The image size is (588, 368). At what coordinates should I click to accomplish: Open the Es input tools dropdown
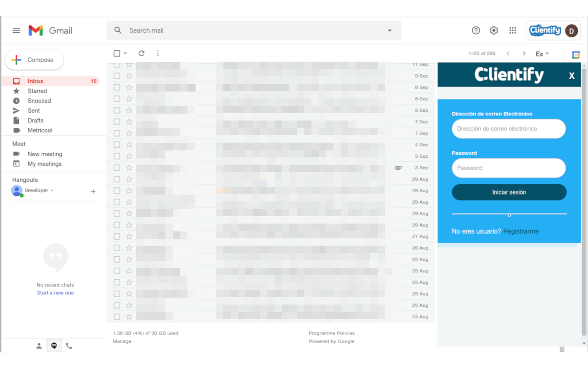click(x=542, y=54)
